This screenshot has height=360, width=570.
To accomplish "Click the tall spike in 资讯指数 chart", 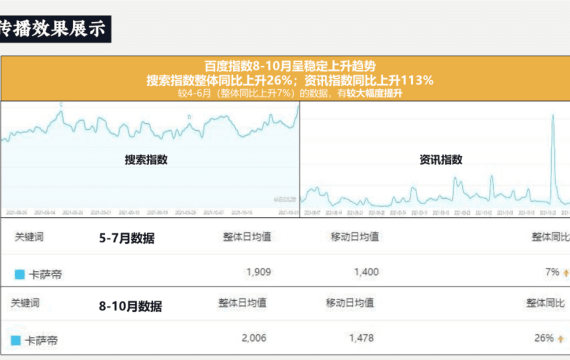I will 553,158.
